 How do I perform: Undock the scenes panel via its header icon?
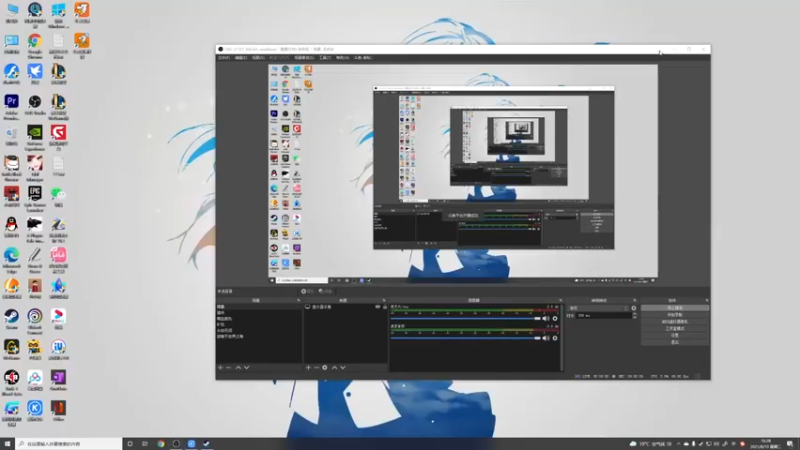coord(298,301)
